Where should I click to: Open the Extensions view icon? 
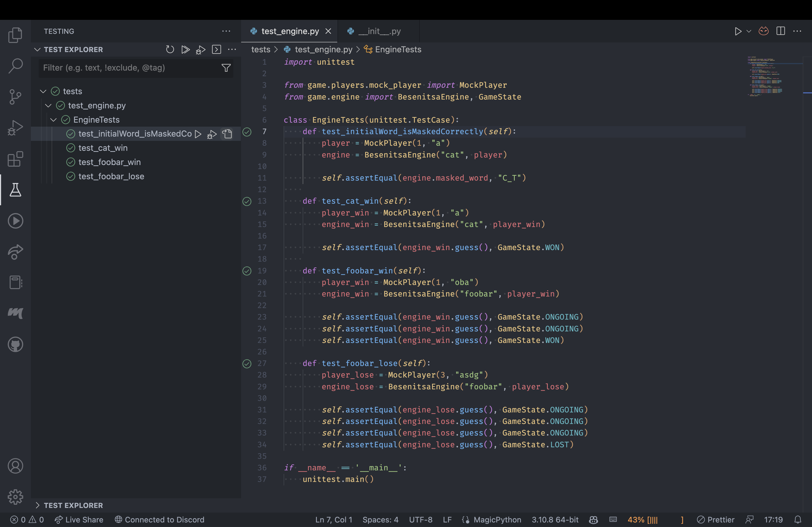coord(15,159)
